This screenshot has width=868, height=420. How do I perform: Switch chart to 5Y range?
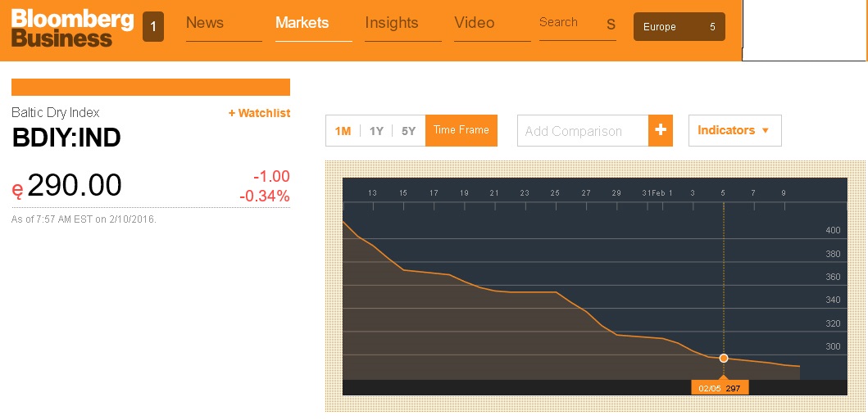point(408,131)
